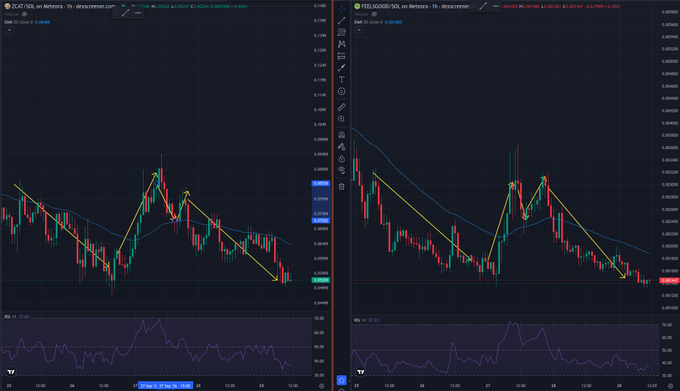Image resolution: width=680 pixels, height=391 pixels.
Task: Collapse the FEELSGOOD chart indicator legend
Action: coord(359,30)
